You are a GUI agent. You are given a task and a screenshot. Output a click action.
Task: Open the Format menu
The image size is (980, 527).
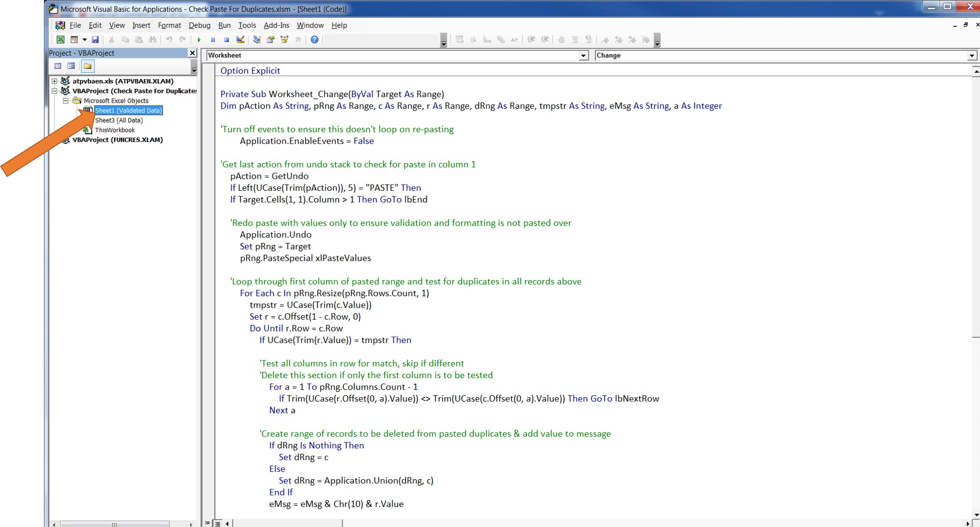click(x=169, y=25)
